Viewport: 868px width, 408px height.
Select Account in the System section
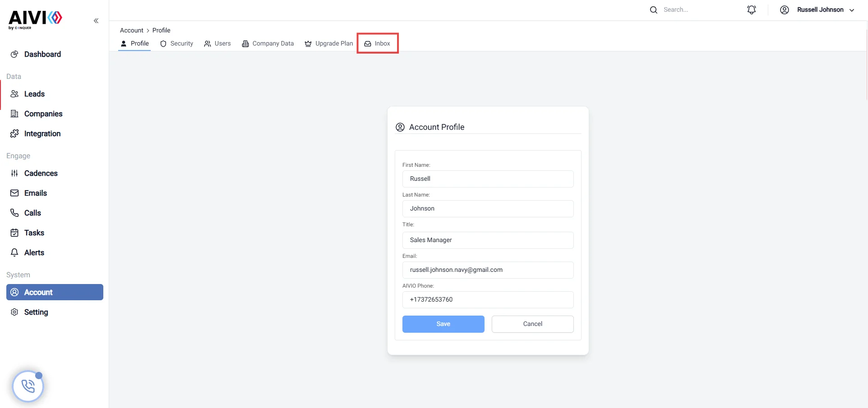[55, 292]
